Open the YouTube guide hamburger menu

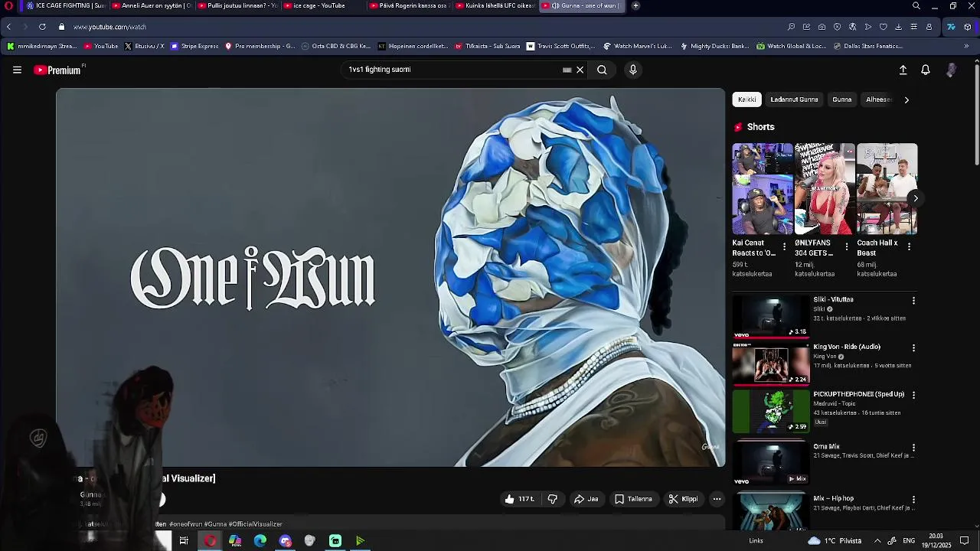click(17, 70)
